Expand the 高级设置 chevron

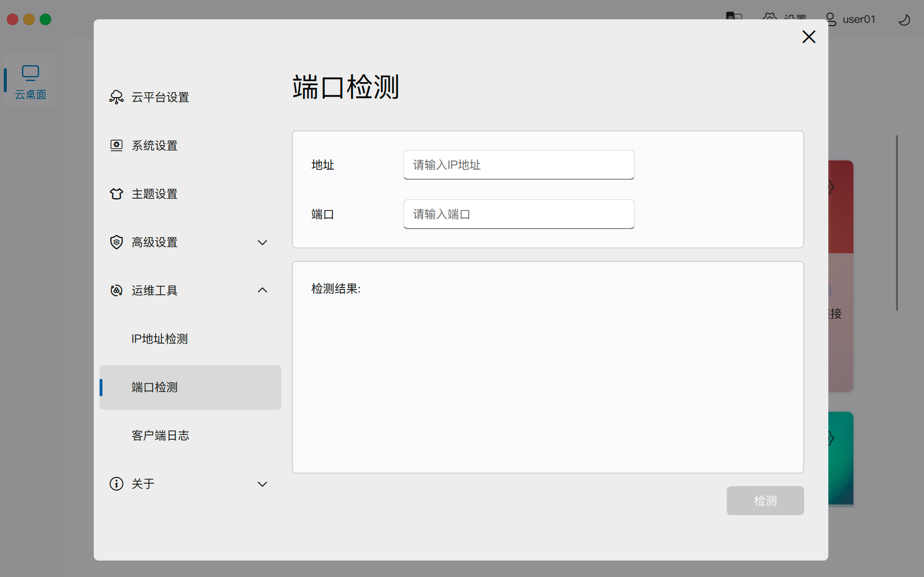262,243
